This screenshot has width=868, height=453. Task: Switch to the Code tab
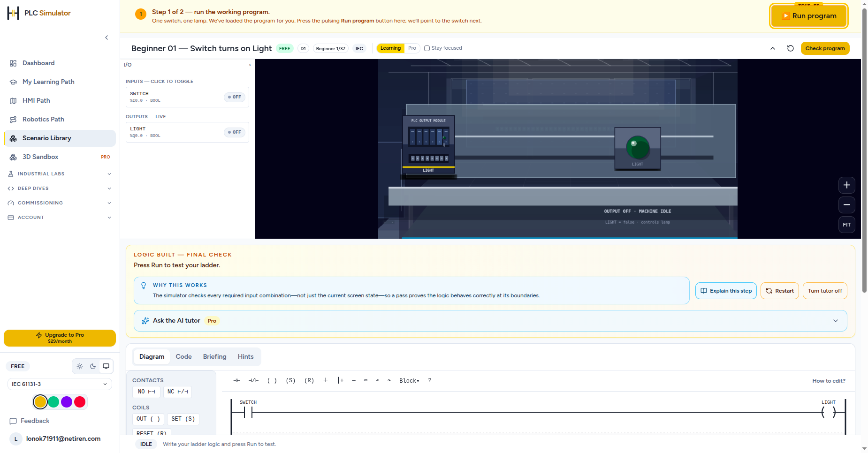click(183, 357)
